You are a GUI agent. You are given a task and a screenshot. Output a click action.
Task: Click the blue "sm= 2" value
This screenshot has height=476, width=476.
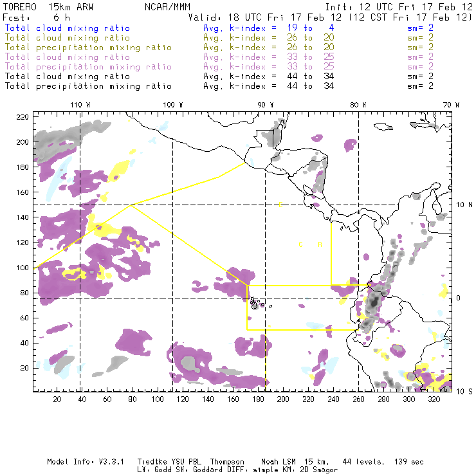coord(420,28)
